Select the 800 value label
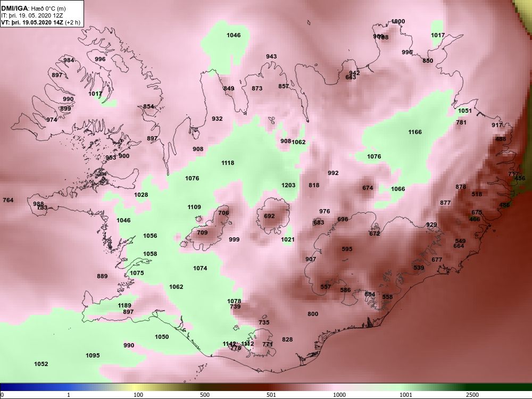Image resolution: width=532 pixels, height=399 pixels. click(x=313, y=314)
